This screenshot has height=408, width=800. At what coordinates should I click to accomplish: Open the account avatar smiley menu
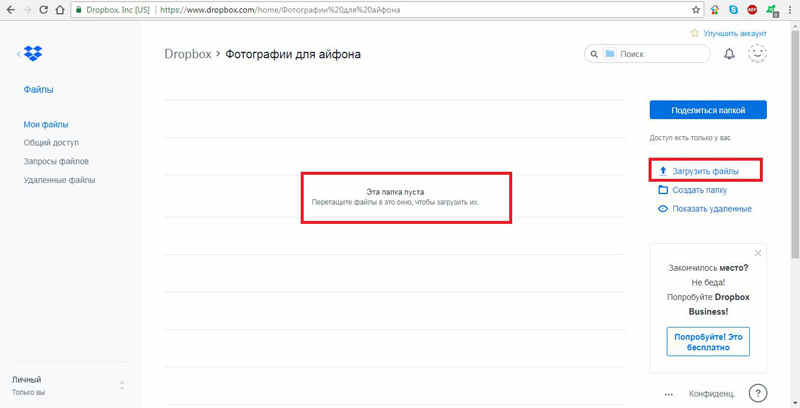click(x=757, y=53)
